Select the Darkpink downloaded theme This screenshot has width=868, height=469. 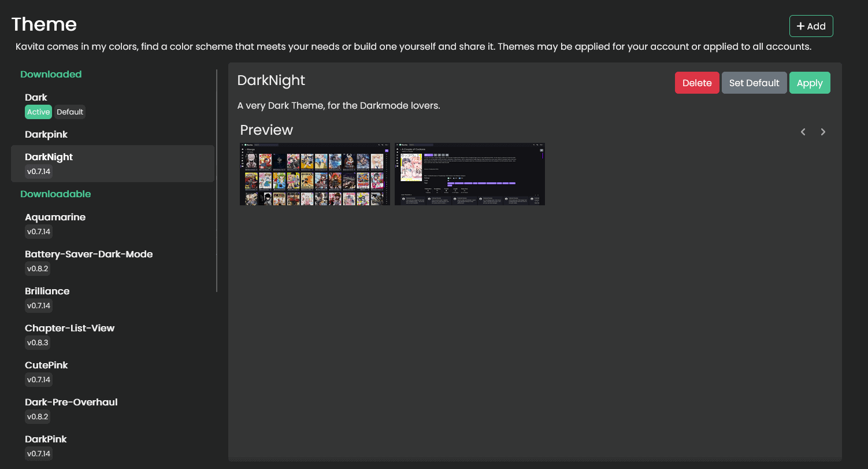[x=46, y=134]
